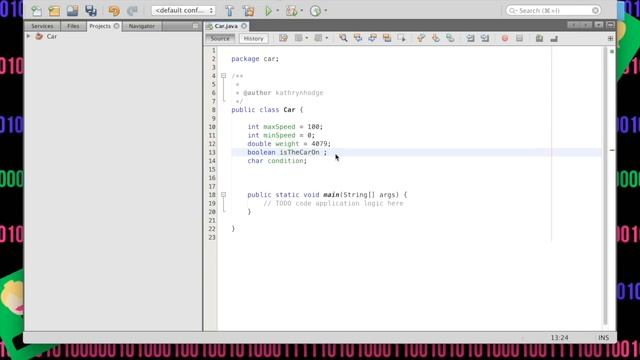Collapse the main method fold at line 18
Image resolution: width=640 pixels, height=360 pixels.
(x=223, y=195)
